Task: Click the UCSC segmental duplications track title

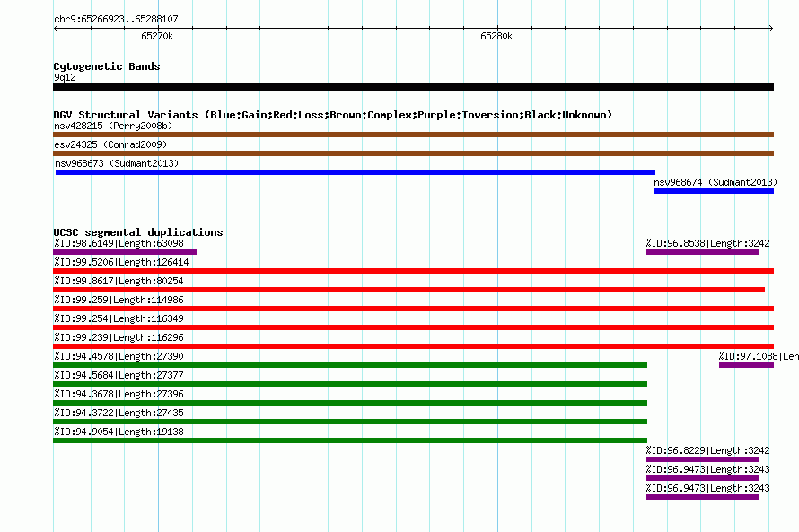Action: (138, 232)
